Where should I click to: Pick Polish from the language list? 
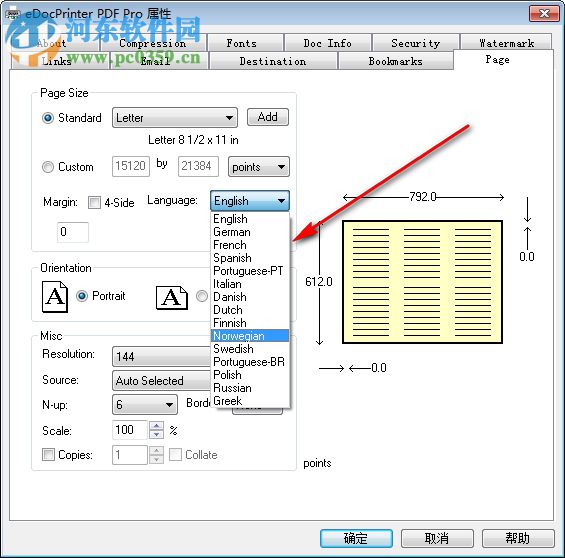point(250,374)
